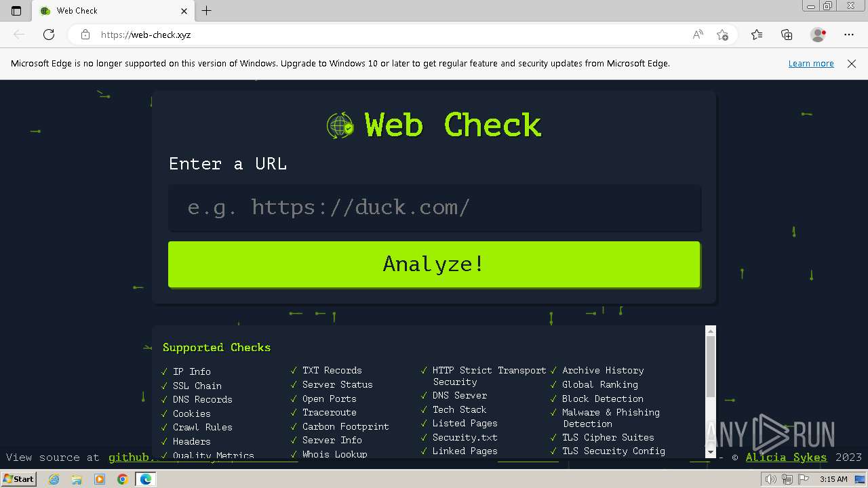Click the Linked Pages check item
868x488 pixels.
tap(465, 451)
